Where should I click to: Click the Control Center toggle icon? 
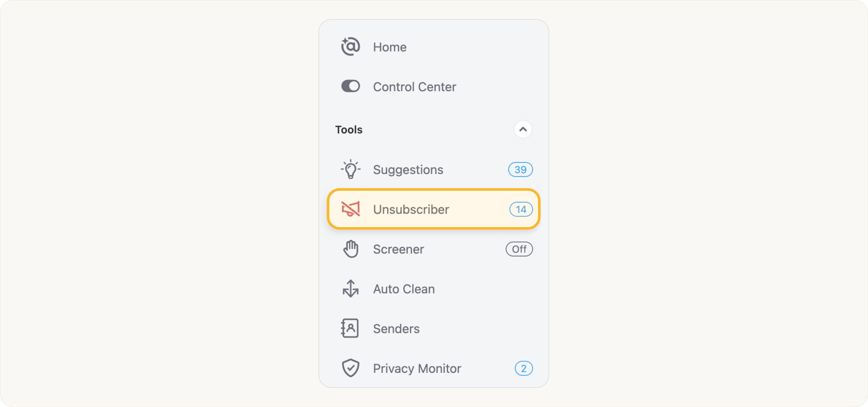coord(350,86)
